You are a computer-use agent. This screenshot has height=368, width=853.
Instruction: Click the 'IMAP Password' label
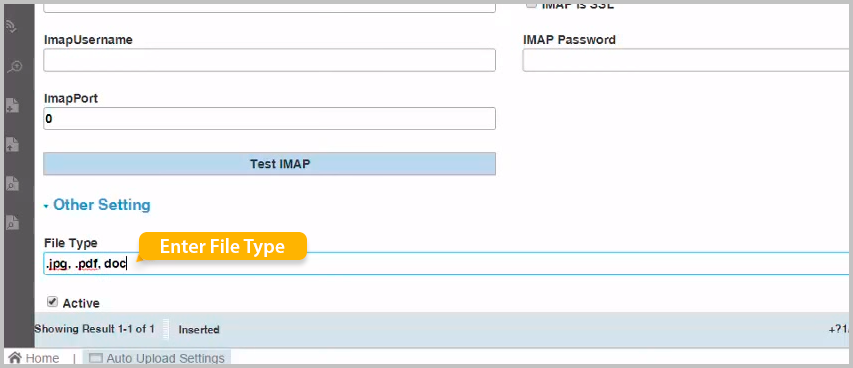pyautogui.click(x=569, y=40)
